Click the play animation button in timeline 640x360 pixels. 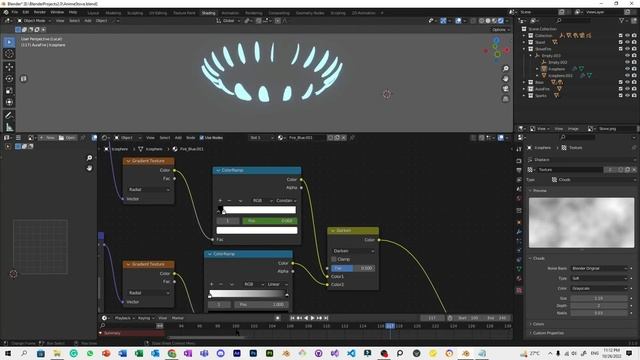pos(312,318)
